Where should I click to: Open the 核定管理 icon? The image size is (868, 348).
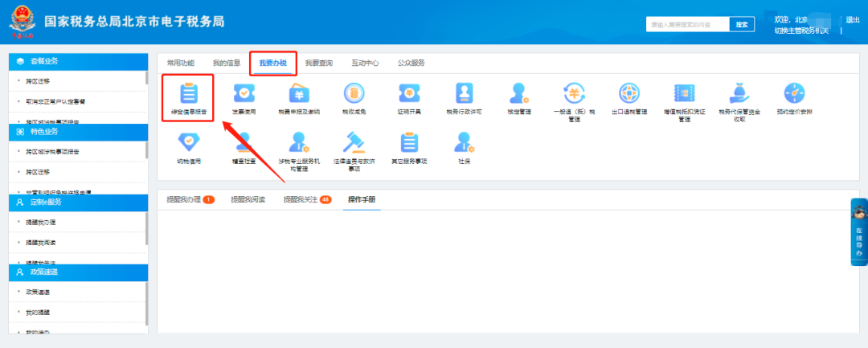pyautogui.click(x=519, y=93)
